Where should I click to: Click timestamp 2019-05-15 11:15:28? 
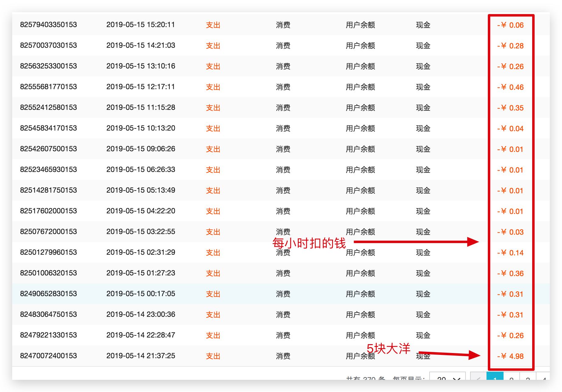[141, 107]
